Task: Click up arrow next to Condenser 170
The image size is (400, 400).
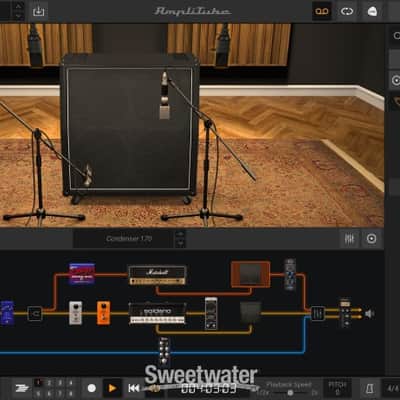Action: pyautogui.click(x=180, y=234)
